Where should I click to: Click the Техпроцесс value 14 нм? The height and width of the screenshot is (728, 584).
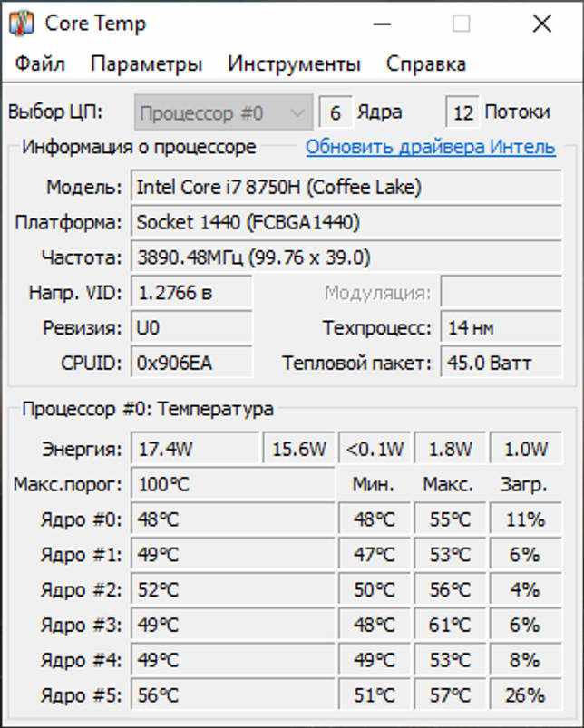pos(501,328)
